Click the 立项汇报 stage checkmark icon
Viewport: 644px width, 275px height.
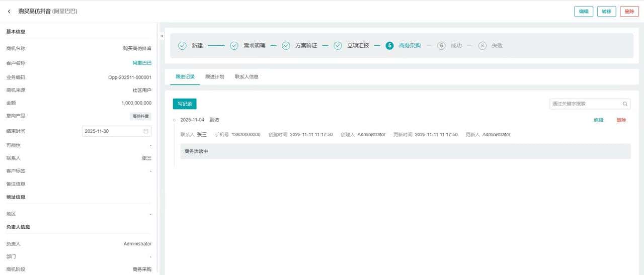[x=338, y=46]
